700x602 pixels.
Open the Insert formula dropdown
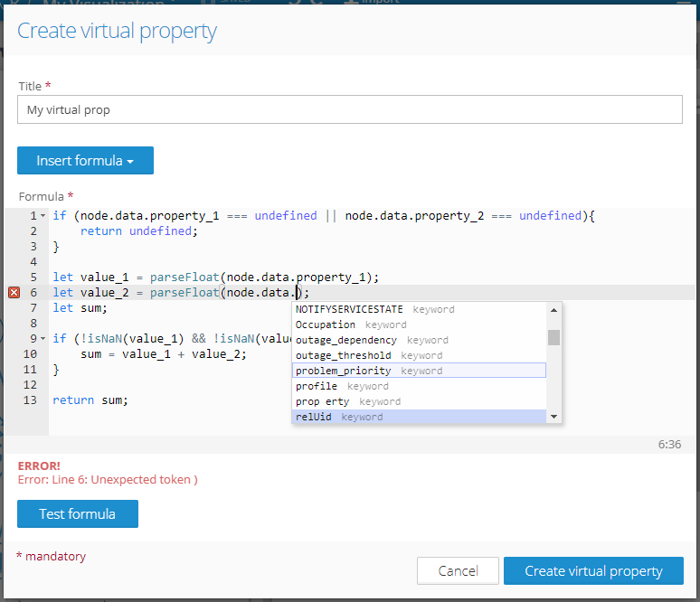[x=85, y=161]
